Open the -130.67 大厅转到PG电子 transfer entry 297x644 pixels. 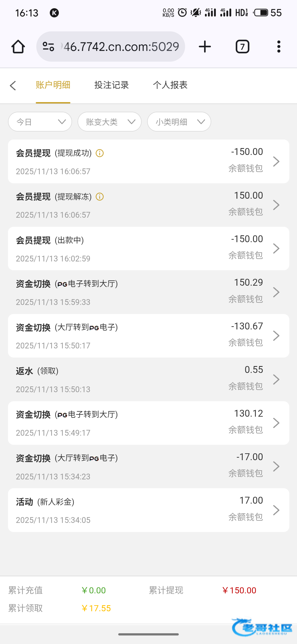point(148,336)
